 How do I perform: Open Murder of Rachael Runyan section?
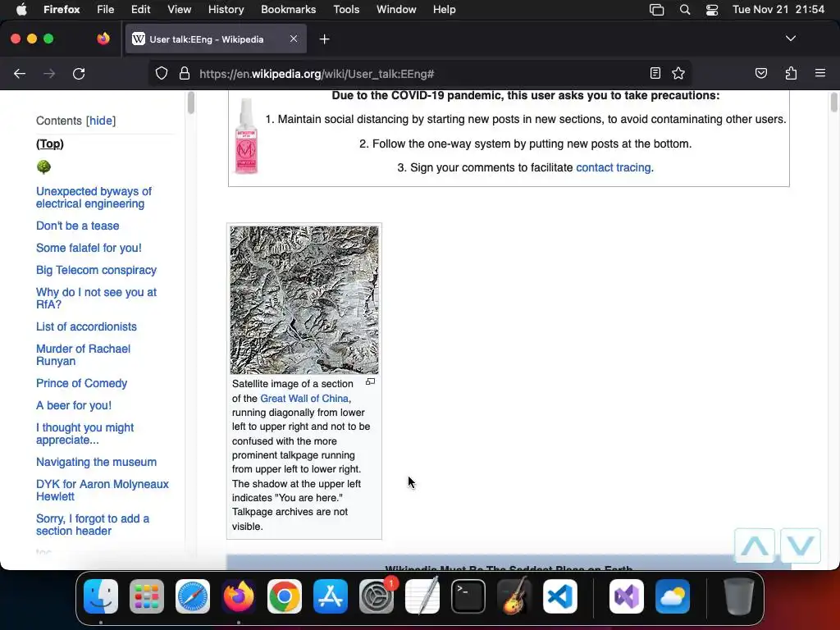tap(83, 355)
